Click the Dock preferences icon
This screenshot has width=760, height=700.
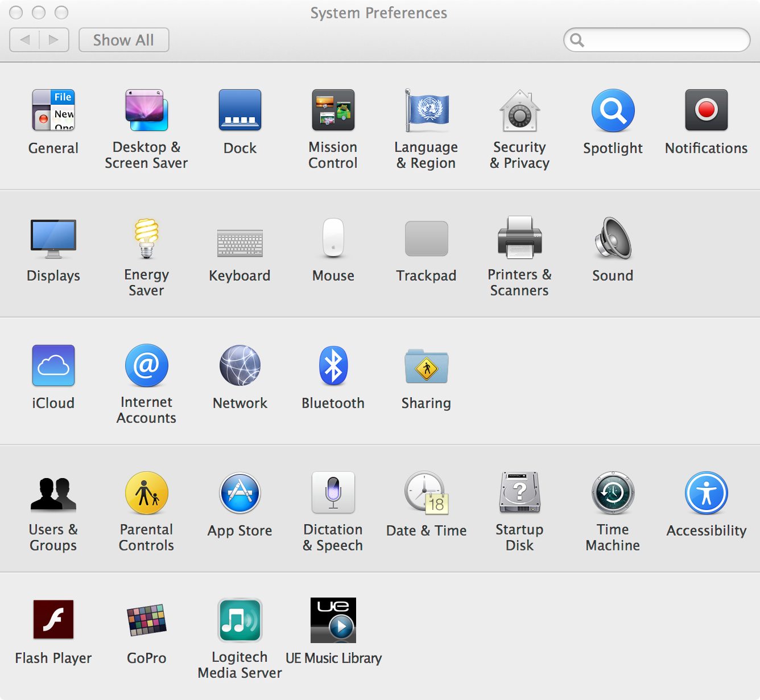click(x=239, y=110)
